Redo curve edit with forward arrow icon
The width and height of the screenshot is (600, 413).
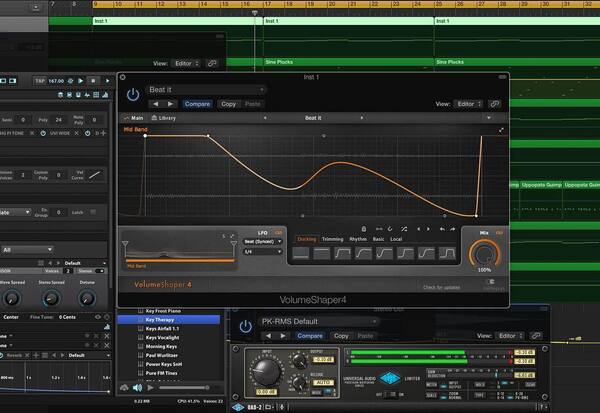tap(453, 229)
